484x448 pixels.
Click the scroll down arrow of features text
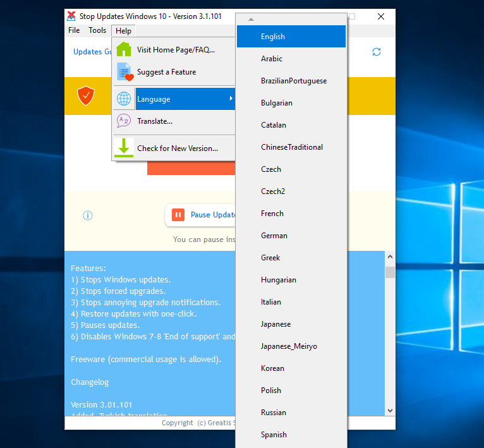pyautogui.click(x=390, y=409)
